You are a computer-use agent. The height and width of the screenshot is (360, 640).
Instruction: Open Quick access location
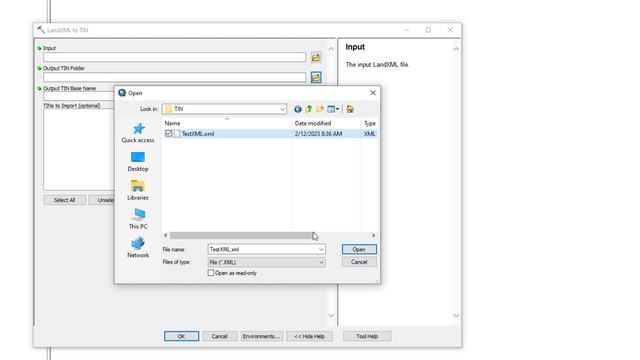click(x=138, y=133)
